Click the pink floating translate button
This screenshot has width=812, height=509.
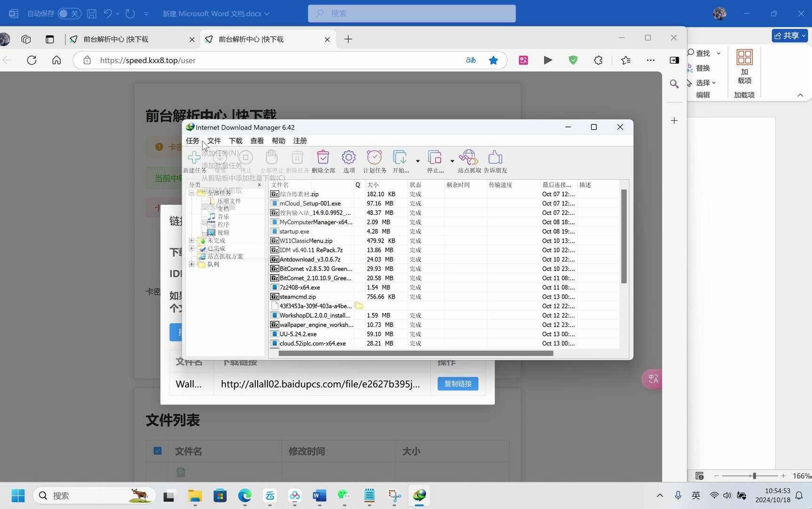[652, 379]
